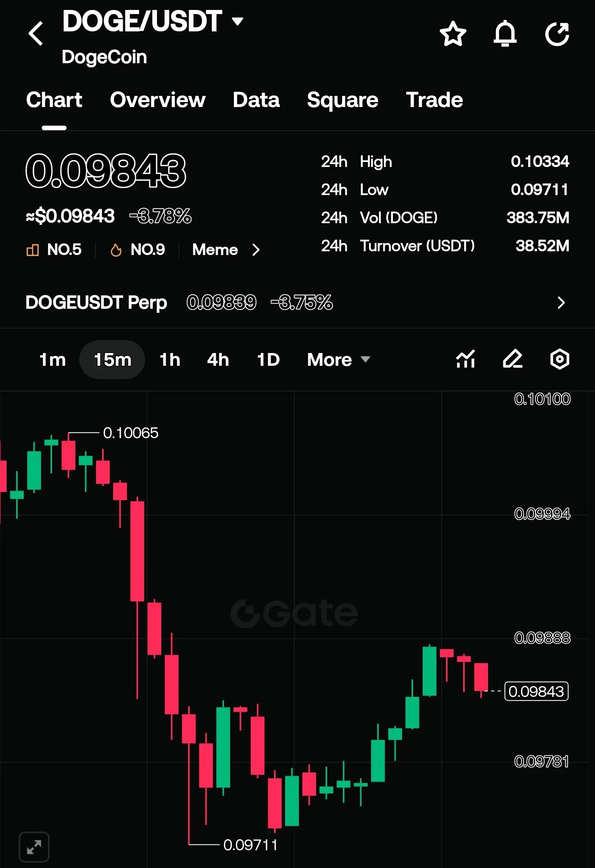Tap the Perp change -3.75%

tap(302, 303)
